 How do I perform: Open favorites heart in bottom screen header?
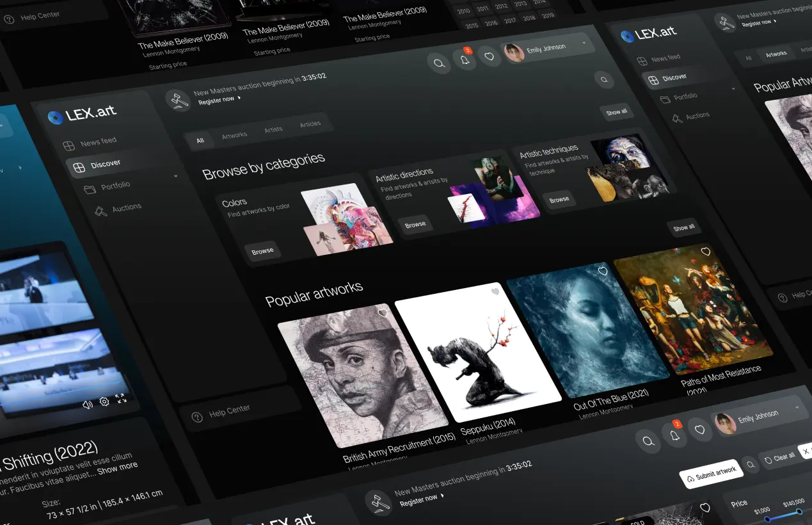point(700,430)
